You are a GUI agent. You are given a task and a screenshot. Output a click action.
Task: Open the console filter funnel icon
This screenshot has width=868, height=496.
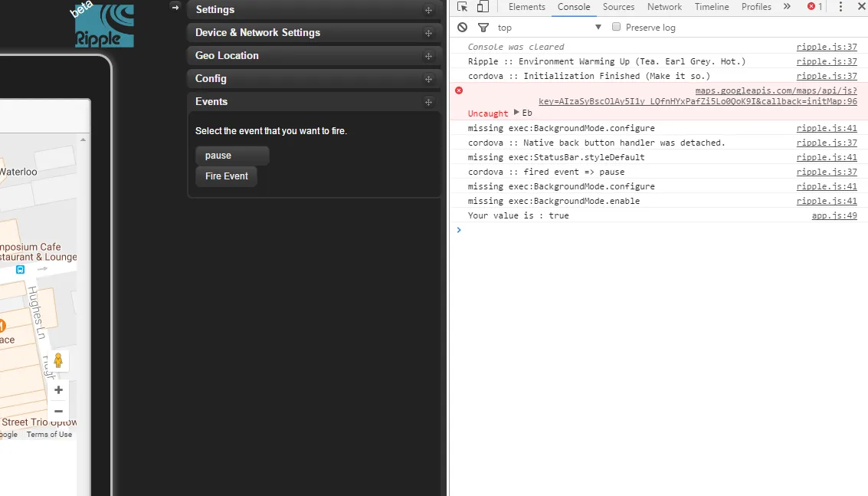483,27
